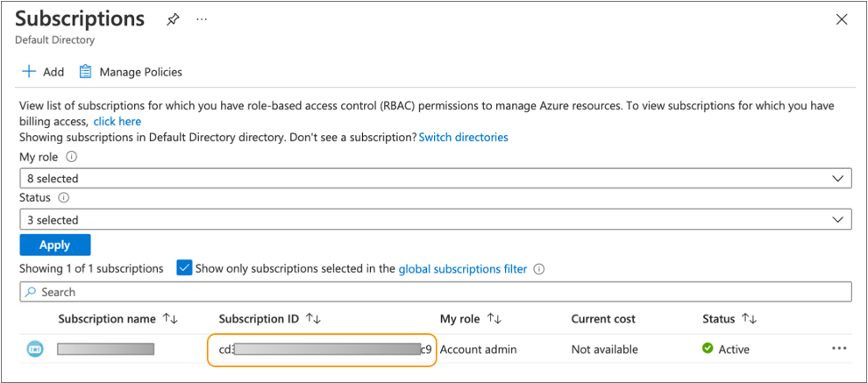Click the 'Default Directory' subtitle
This screenshot has height=383, width=868.
point(55,39)
